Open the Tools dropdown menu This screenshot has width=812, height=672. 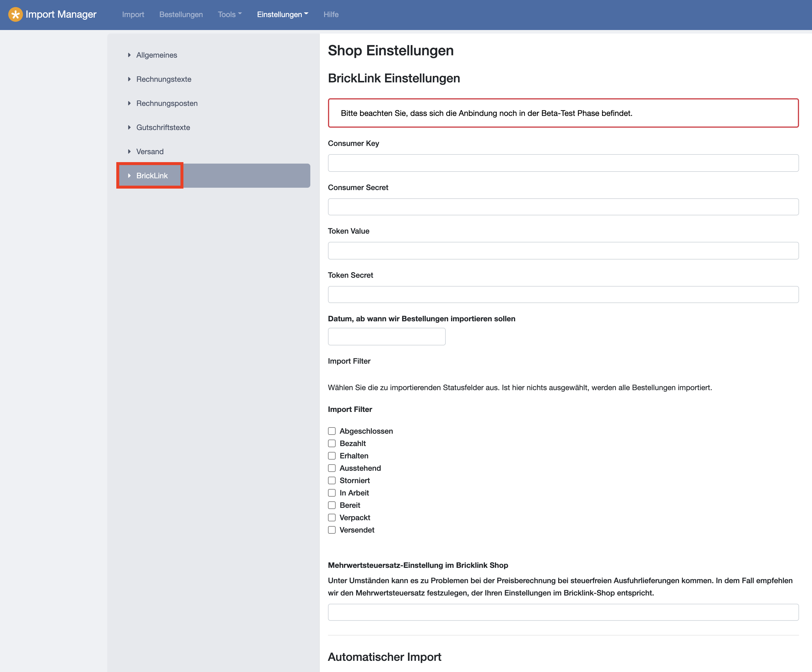point(230,15)
